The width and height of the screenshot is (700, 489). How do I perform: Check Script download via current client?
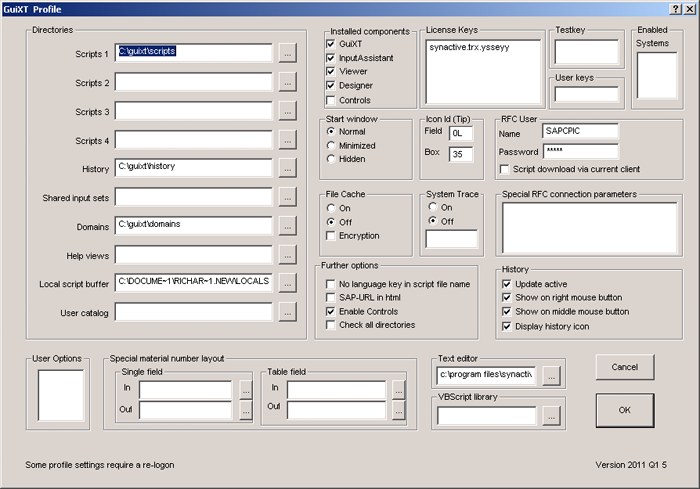pos(505,169)
